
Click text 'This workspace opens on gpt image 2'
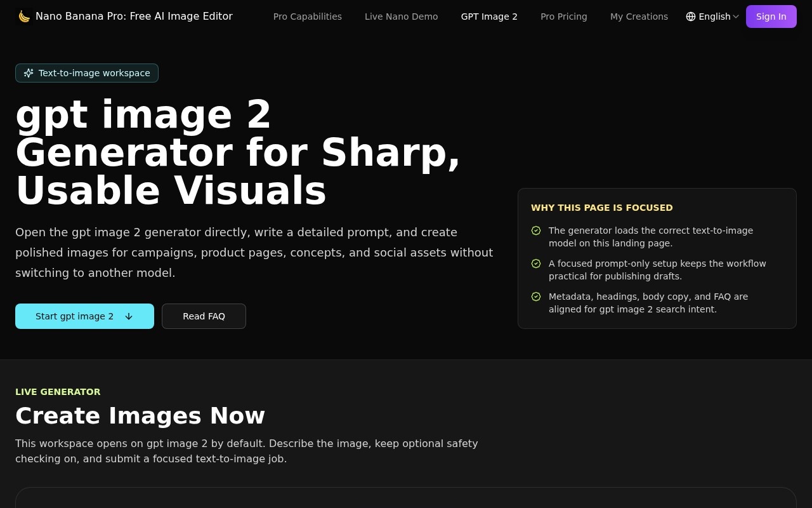(x=247, y=451)
